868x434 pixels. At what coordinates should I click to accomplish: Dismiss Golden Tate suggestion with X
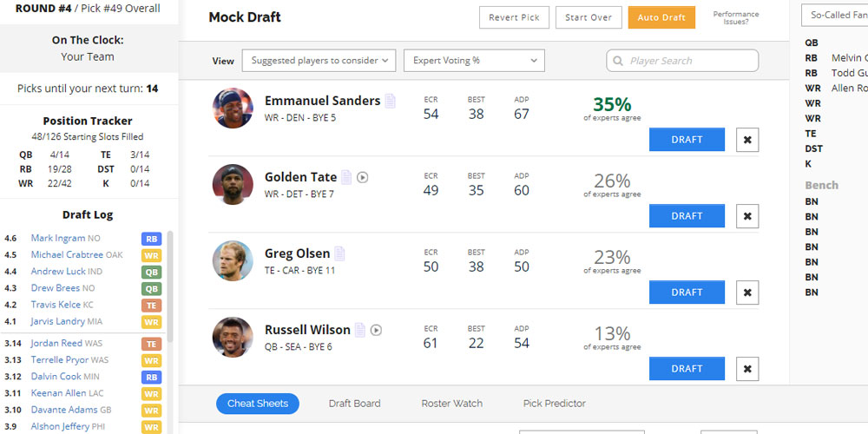[747, 216]
